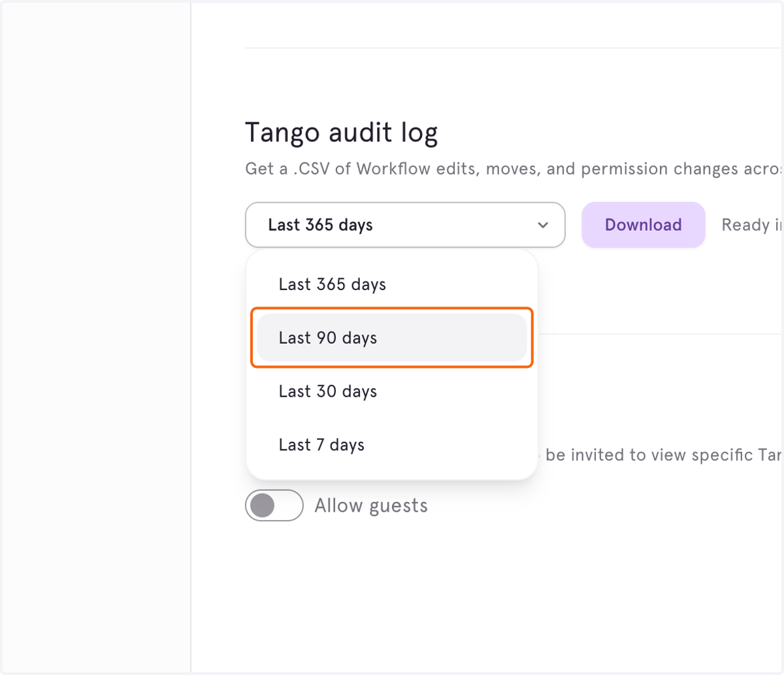Select Last 7 days option

tap(392, 445)
